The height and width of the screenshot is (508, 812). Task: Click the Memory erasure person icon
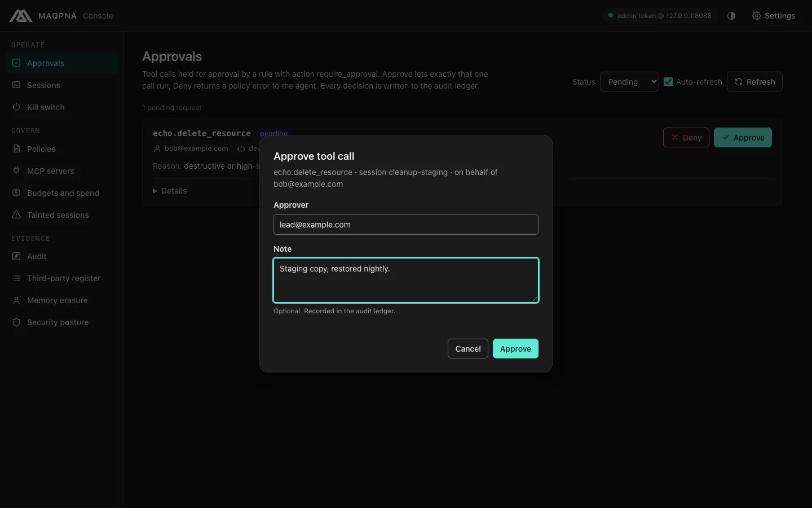coord(16,300)
